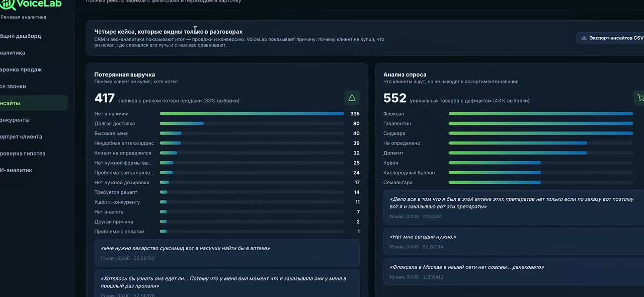Click the Клиент не определился row label
The image size is (644, 297).
[123, 153]
